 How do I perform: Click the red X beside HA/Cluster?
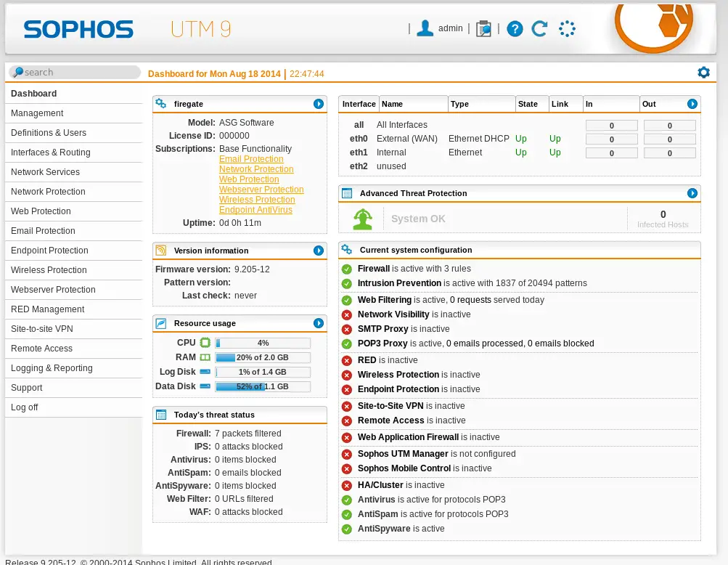[347, 486]
